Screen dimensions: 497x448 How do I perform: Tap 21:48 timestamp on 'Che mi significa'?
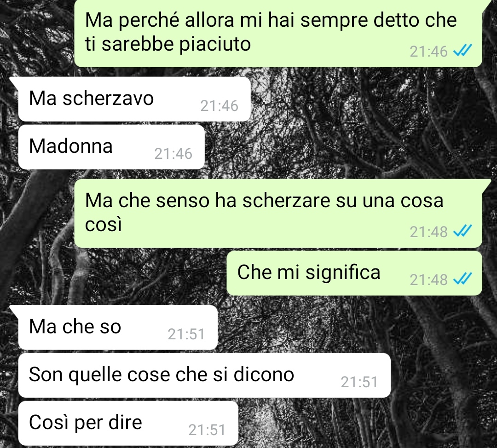click(428, 280)
